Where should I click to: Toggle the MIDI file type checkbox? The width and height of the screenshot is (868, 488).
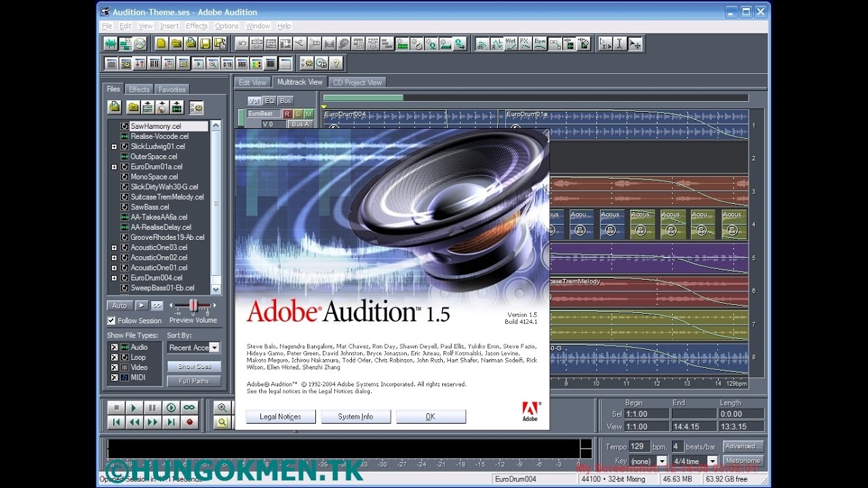tap(115, 378)
